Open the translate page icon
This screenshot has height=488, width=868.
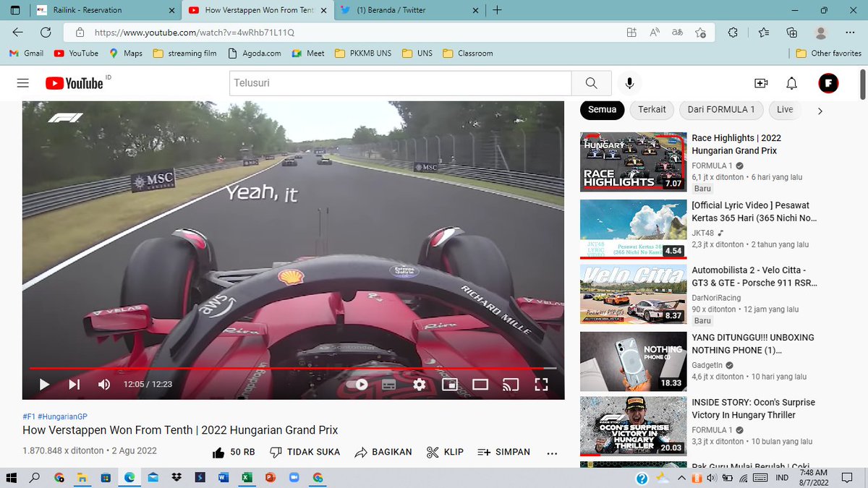pyautogui.click(x=678, y=33)
